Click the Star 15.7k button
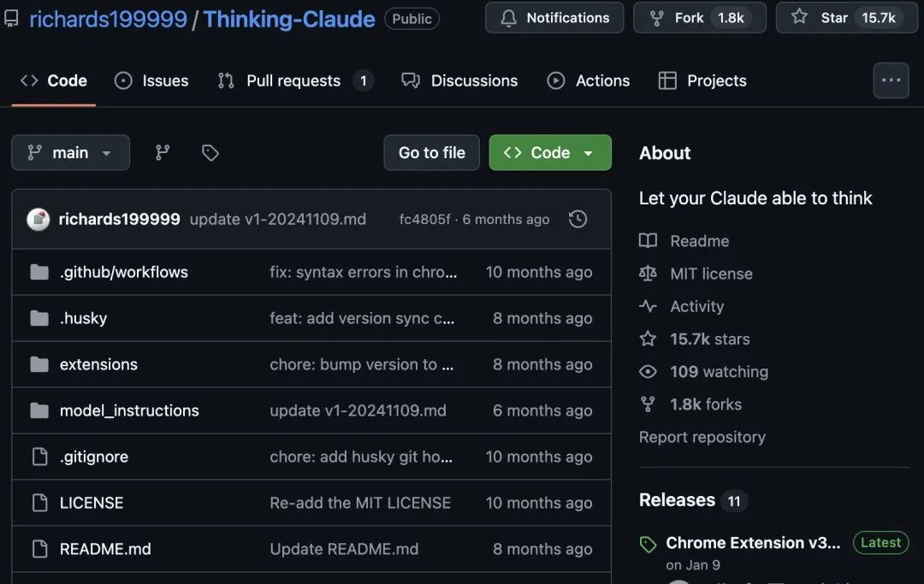924x584 pixels. (847, 18)
